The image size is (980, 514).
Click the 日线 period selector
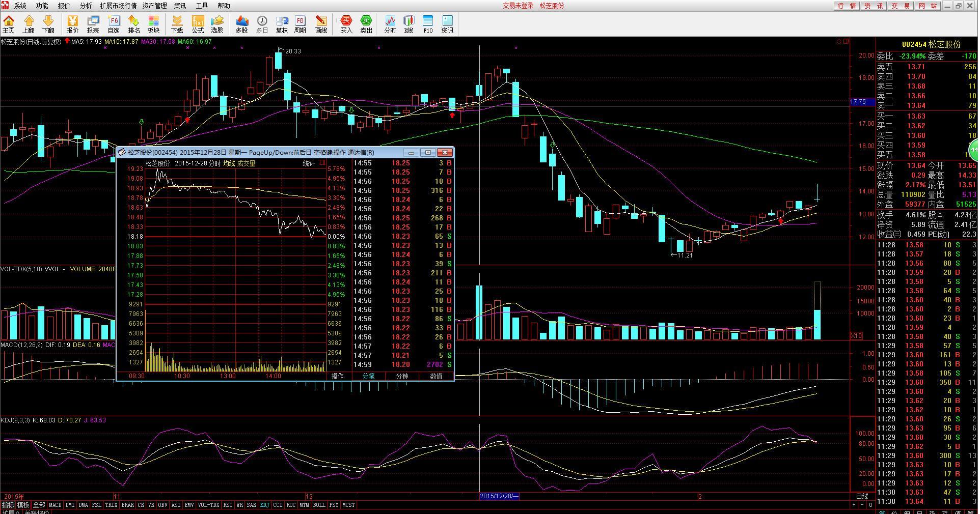point(862,496)
